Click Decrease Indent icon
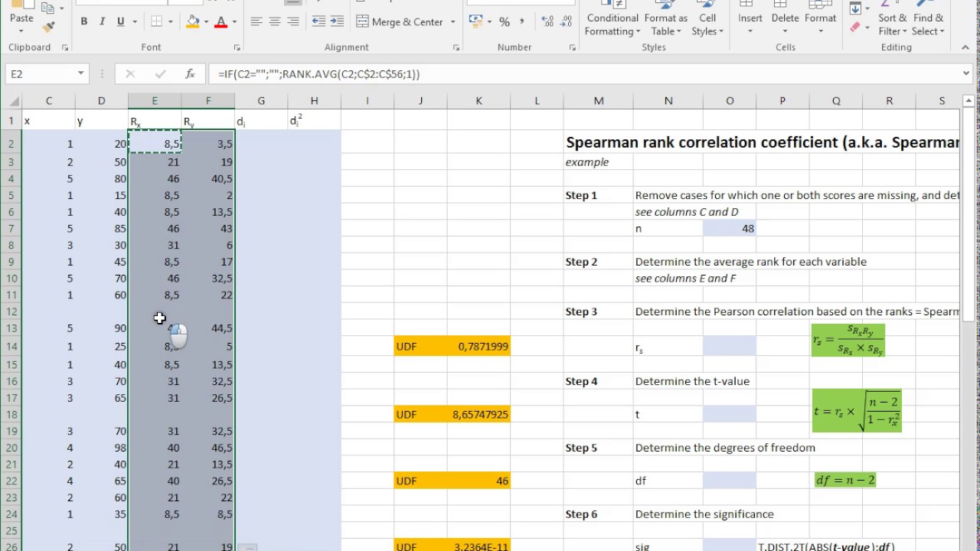The height and width of the screenshot is (551, 980). click(x=319, y=22)
